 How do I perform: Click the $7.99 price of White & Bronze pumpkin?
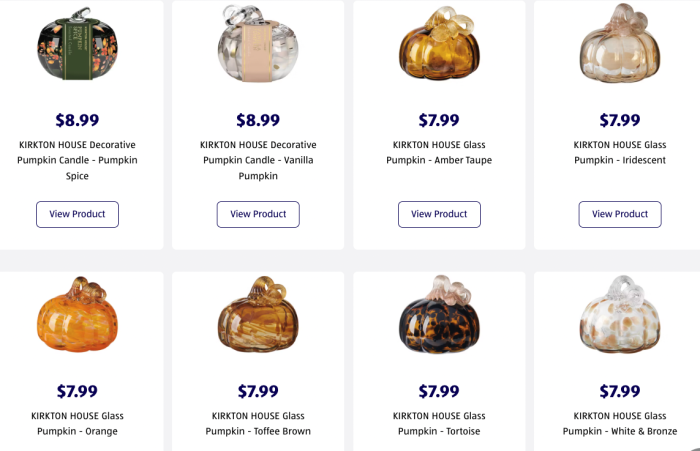click(619, 391)
